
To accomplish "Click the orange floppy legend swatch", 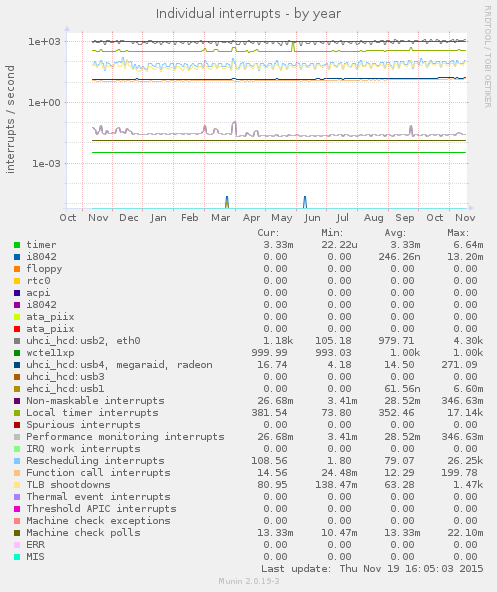I will point(17,269).
